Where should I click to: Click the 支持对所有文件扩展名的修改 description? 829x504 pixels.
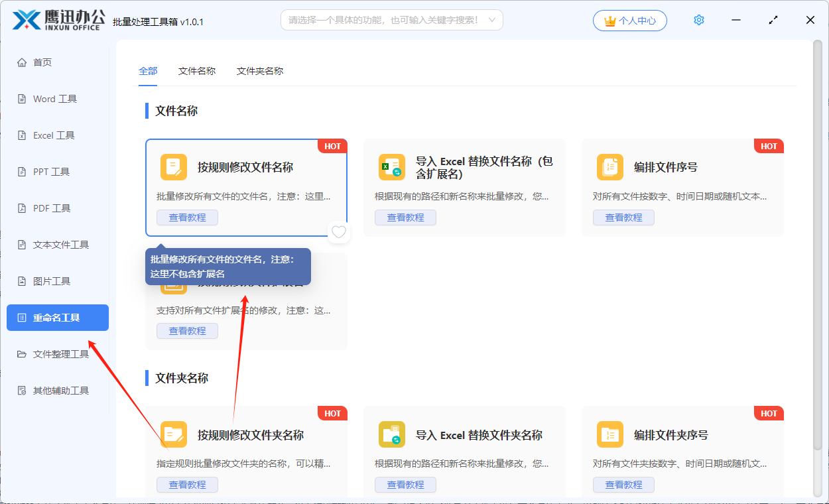(x=243, y=310)
